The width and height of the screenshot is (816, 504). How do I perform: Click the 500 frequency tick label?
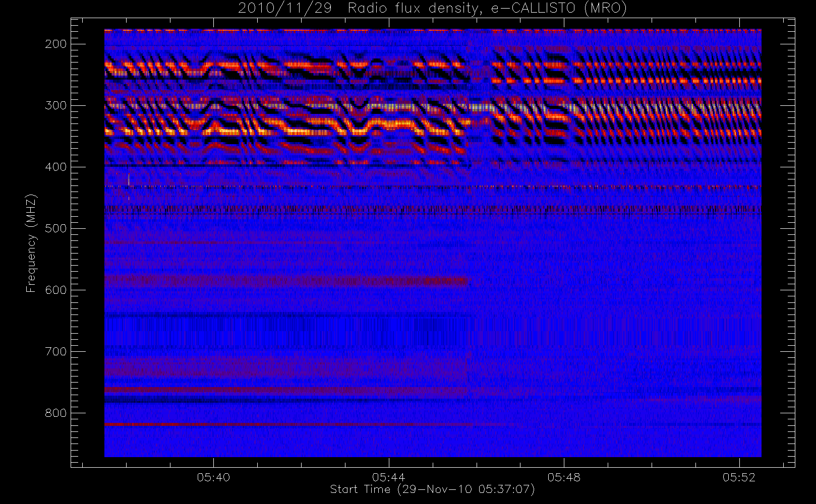[55, 229]
